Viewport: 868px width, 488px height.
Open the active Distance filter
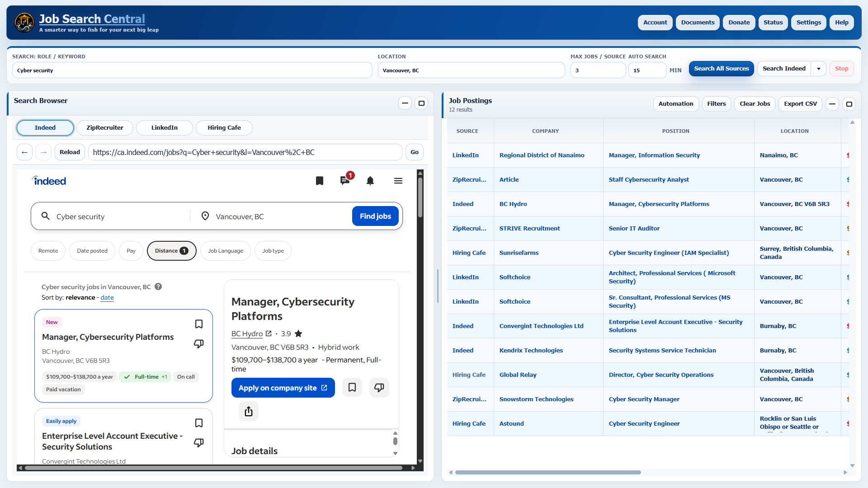click(x=172, y=251)
